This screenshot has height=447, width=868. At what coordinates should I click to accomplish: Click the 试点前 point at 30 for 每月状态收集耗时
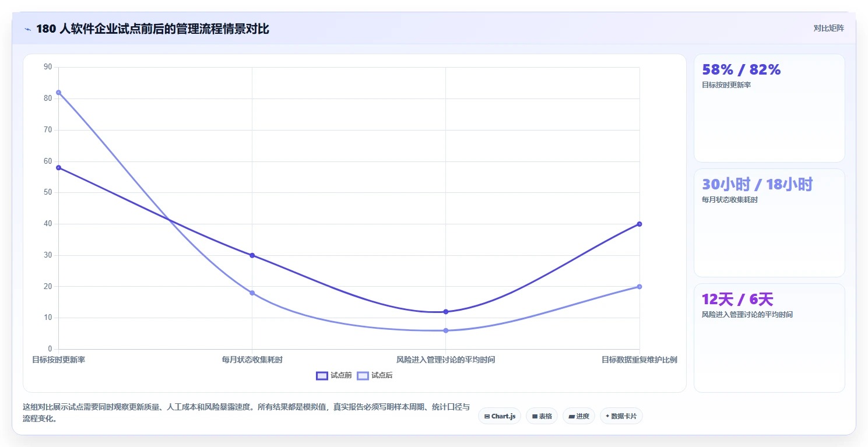[252, 255]
